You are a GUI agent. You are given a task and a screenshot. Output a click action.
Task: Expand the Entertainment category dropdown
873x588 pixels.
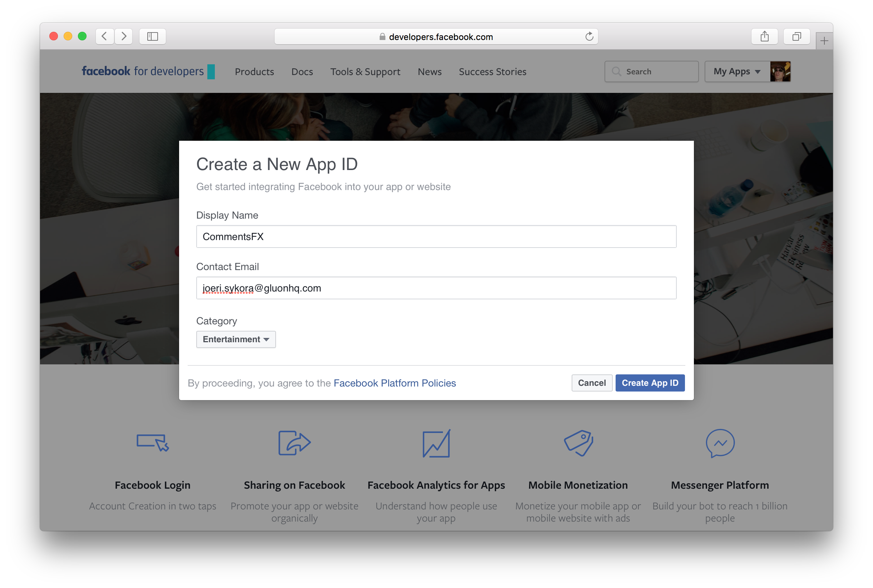click(x=236, y=339)
